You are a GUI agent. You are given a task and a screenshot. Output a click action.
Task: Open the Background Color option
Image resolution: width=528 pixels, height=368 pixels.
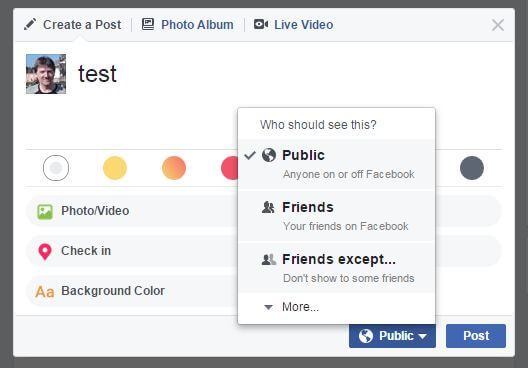(x=132, y=291)
